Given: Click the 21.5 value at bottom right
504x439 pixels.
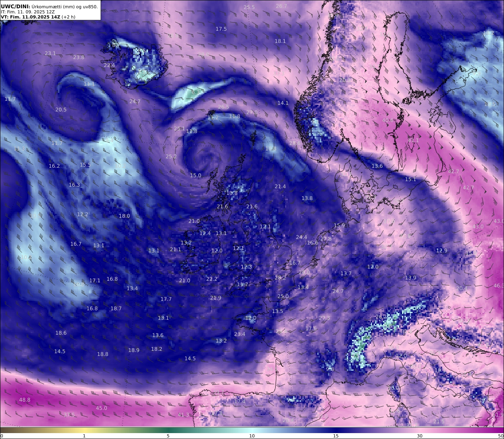Looking at the screenshot, I should (x=439, y=422).
